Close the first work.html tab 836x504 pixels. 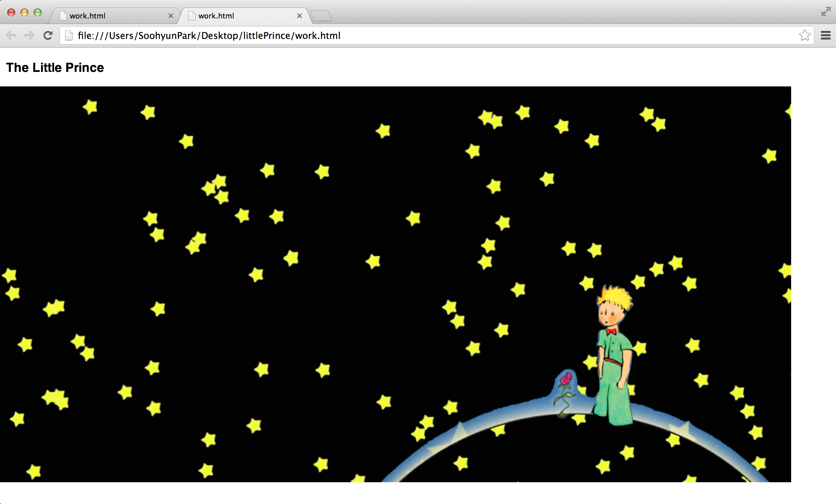tap(171, 16)
